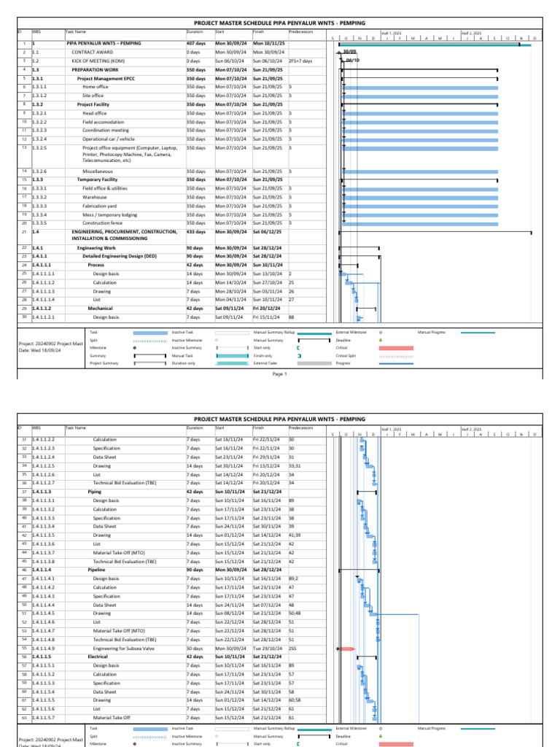Click the 30 days duration cell

195,649
